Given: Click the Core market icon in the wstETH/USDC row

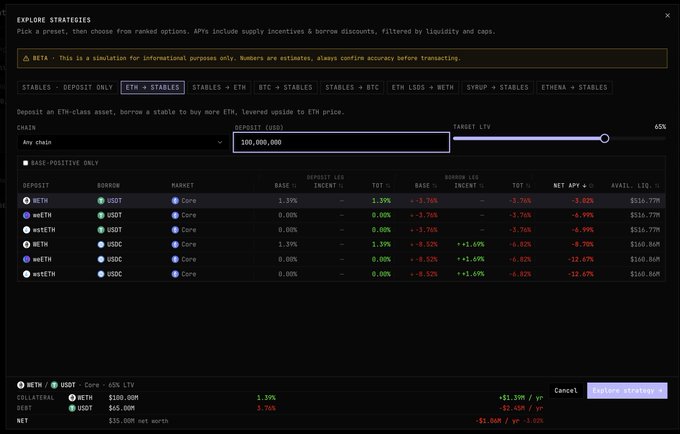Looking at the screenshot, I should 175,274.
